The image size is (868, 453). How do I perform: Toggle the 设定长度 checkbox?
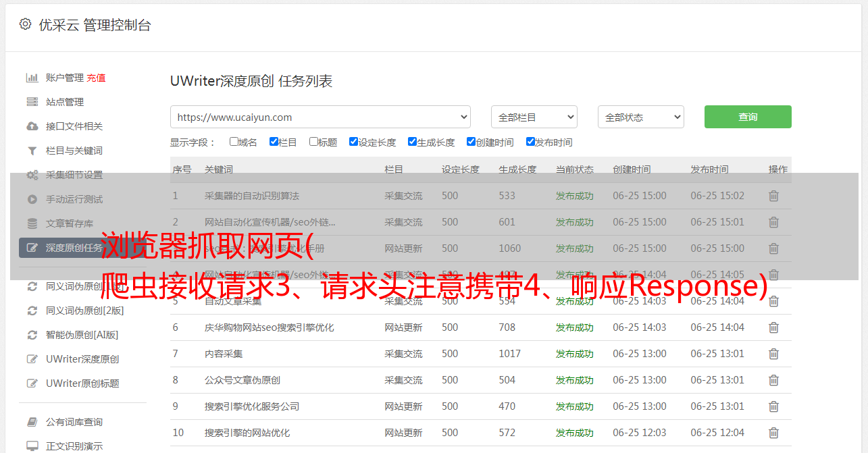click(x=353, y=142)
